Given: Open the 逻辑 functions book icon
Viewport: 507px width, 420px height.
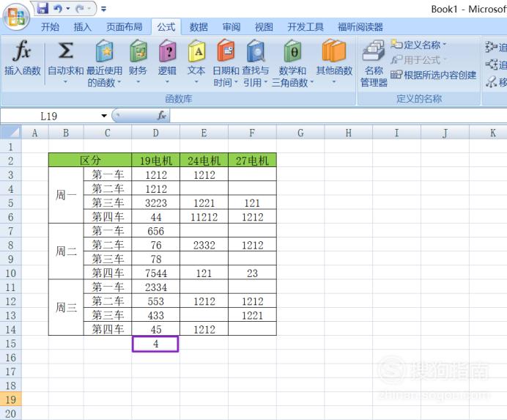Looking at the screenshot, I should coord(167,51).
